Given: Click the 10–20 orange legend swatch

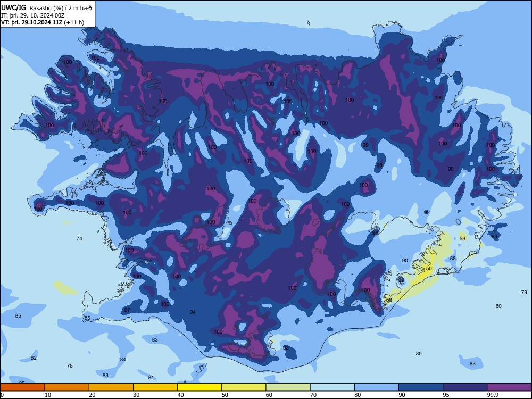Looking at the screenshot, I should click(x=67, y=387).
